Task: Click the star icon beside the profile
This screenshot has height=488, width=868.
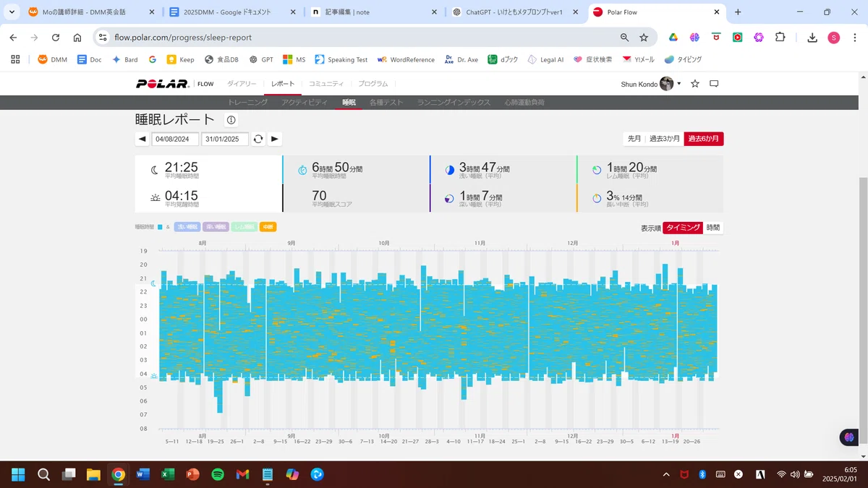Action: [695, 84]
